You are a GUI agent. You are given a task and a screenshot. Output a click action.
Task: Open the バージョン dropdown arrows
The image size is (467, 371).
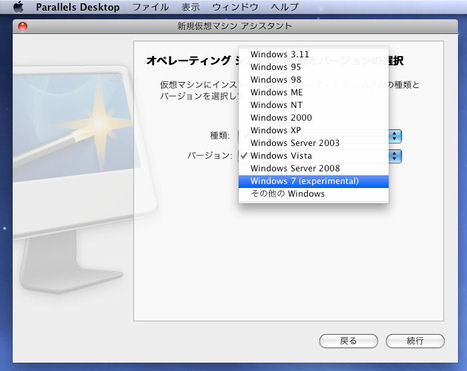click(395, 156)
